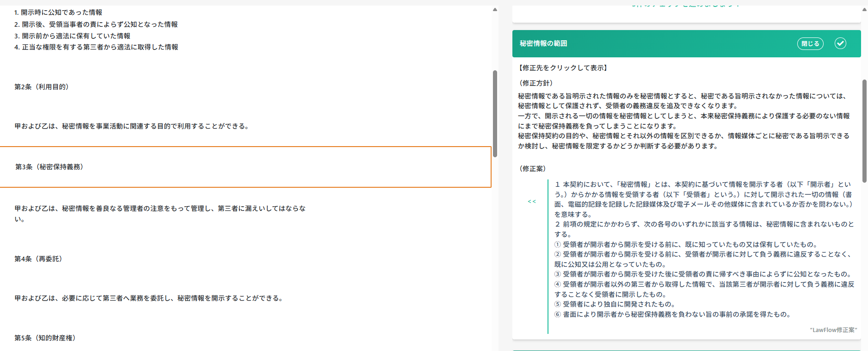
Task: Click amendment item ③ 公知となったもの
Action: pyautogui.click(x=704, y=274)
